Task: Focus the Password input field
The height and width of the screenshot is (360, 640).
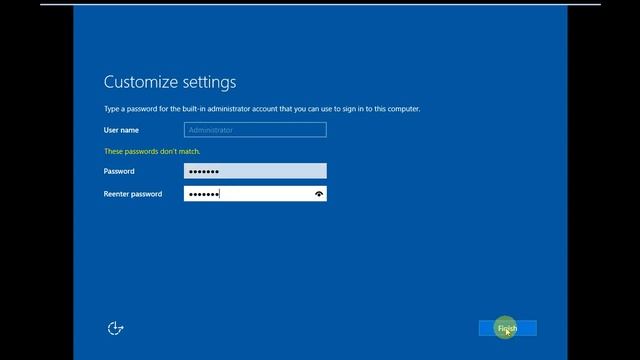Action: 255,171
